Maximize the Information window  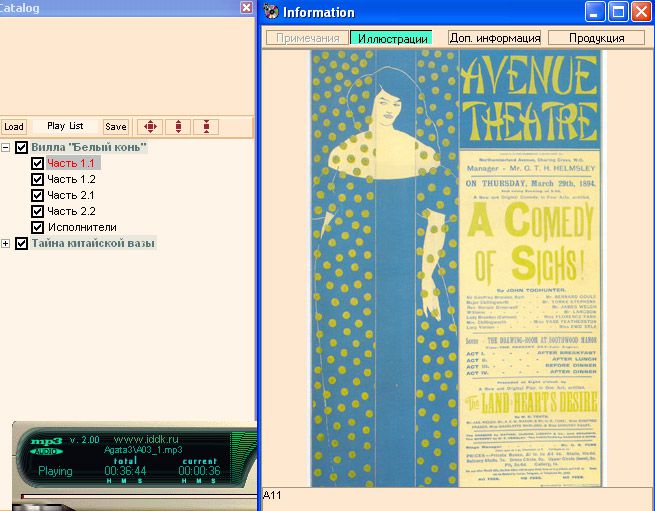click(619, 12)
